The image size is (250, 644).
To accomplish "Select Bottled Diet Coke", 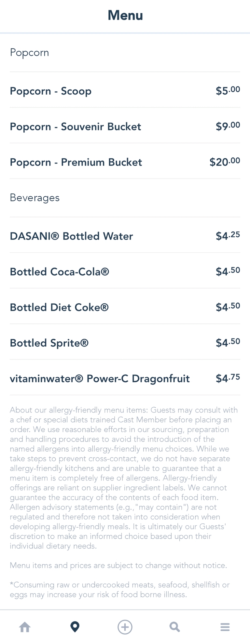I will pyautogui.click(x=59, y=307).
